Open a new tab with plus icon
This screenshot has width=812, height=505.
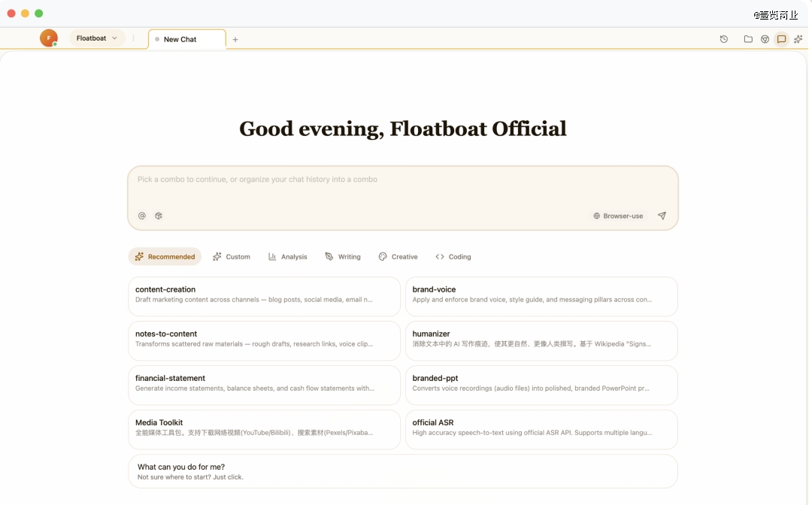[x=235, y=40]
